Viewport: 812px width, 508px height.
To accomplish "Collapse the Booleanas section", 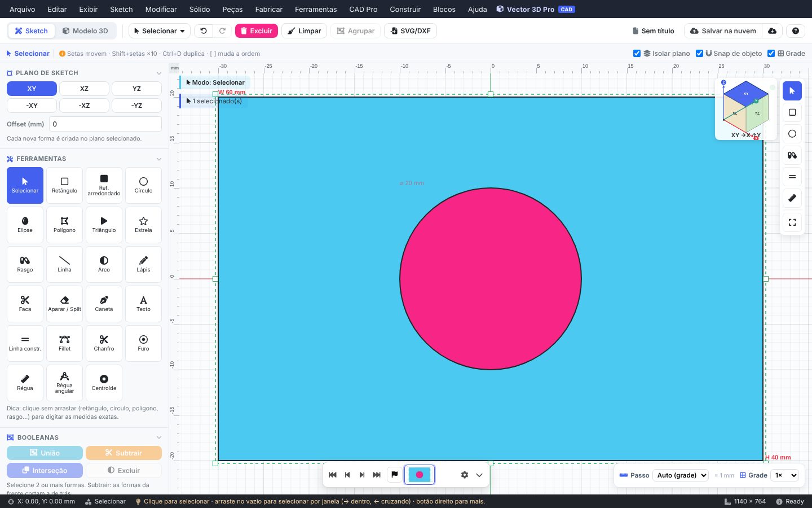I will (x=159, y=437).
